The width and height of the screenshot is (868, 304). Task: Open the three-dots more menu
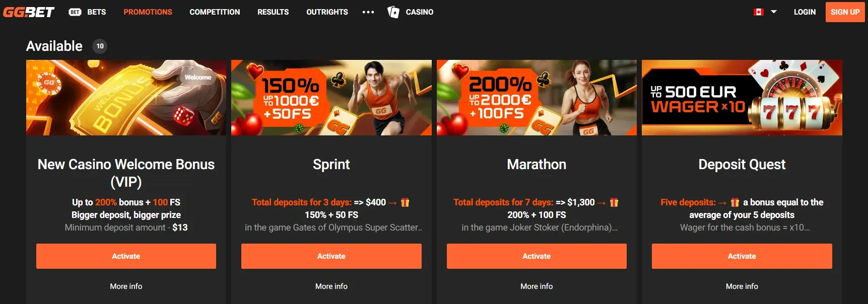368,12
